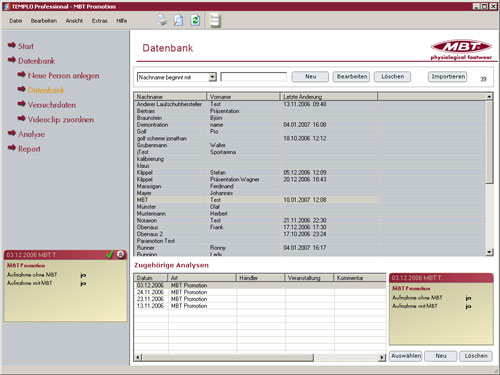Click the person list vertical scrollbar thumb
This screenshot has height=375, width=500.
tap(489, 142)
